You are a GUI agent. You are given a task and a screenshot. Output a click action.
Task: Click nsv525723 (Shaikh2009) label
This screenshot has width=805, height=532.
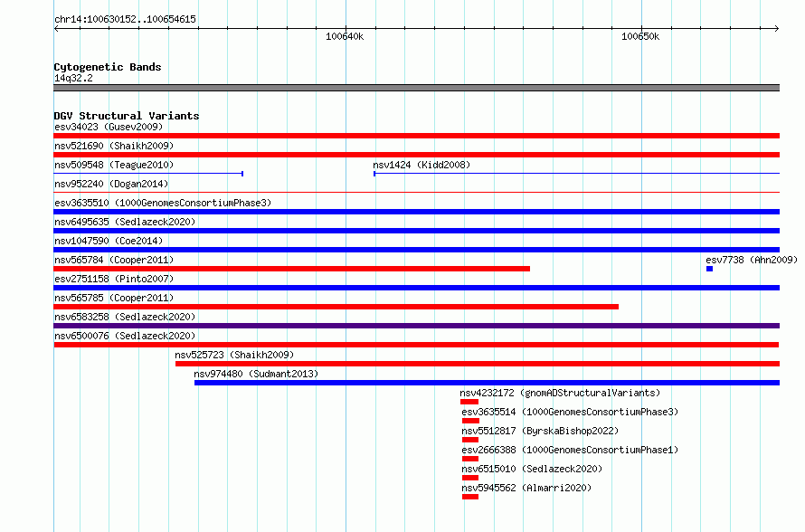(234, 355)
